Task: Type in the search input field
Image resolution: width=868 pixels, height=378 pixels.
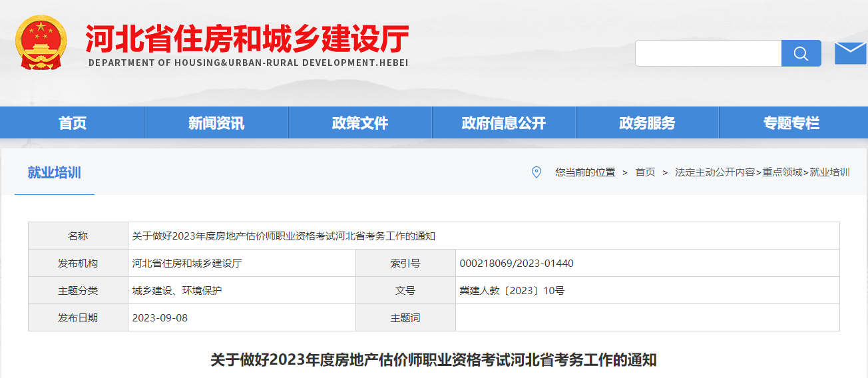Action: coord(708,53)
